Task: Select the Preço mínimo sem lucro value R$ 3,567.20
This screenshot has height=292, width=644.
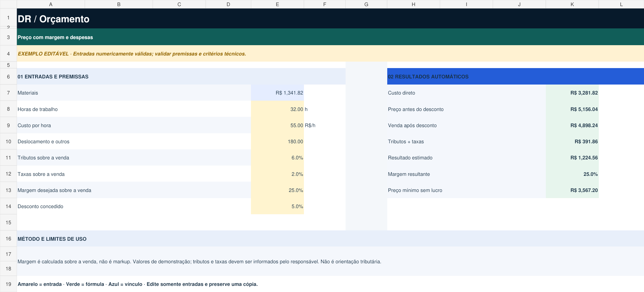Action: point(572,190)
